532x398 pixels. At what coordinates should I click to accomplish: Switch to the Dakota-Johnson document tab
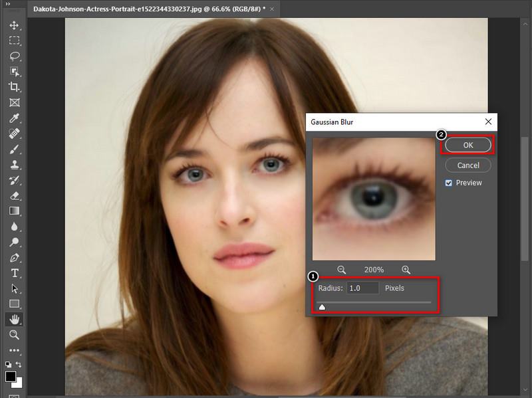(x=149, y=9)
